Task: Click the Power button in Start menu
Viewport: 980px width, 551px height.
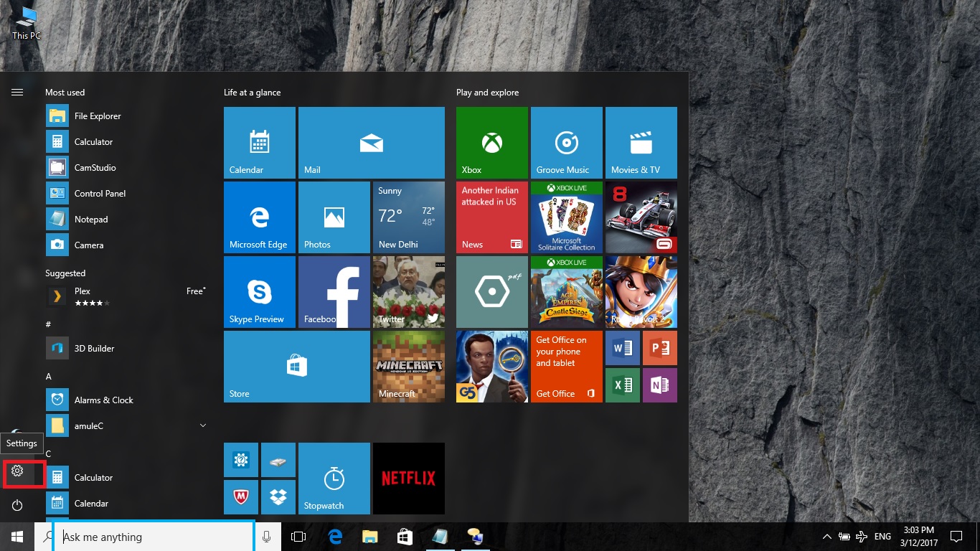Action: click(x=17, y=505)
